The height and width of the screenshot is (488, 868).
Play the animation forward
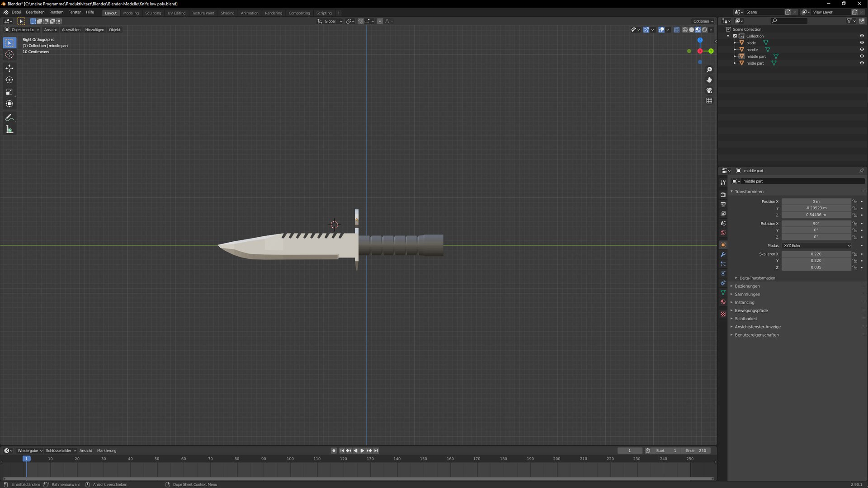coord(362,450)
